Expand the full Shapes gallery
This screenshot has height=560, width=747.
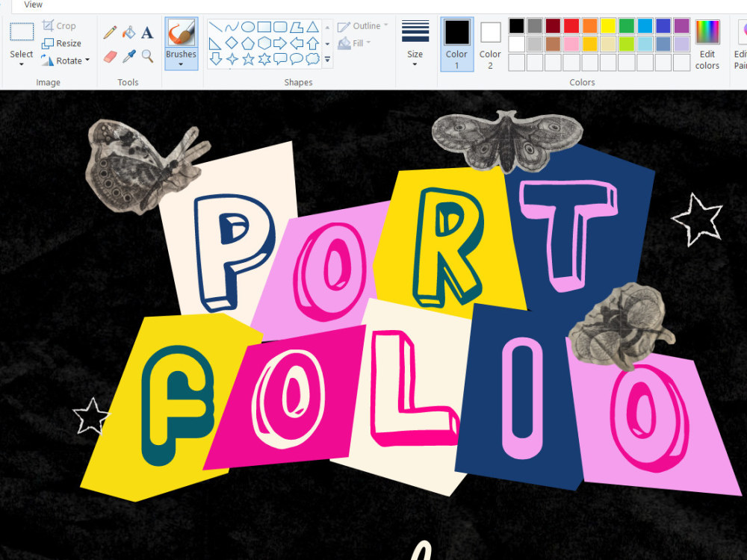(327, 60)
